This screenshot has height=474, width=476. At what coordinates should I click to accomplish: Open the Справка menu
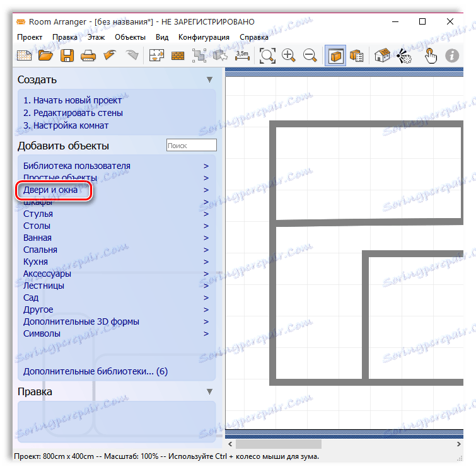(x=254, y=37)
